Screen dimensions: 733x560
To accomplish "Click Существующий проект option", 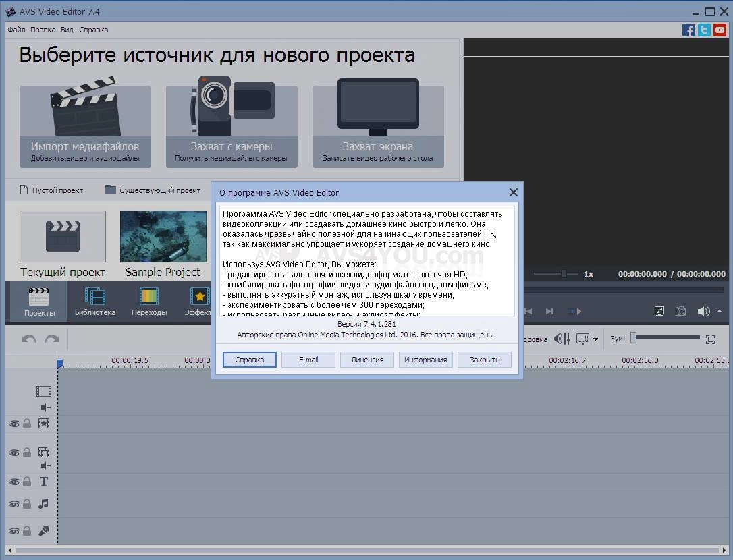I will point(153,190).
